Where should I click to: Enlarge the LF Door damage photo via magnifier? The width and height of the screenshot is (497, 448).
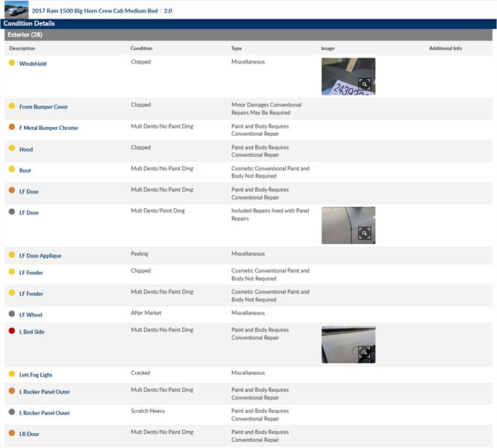364,233
